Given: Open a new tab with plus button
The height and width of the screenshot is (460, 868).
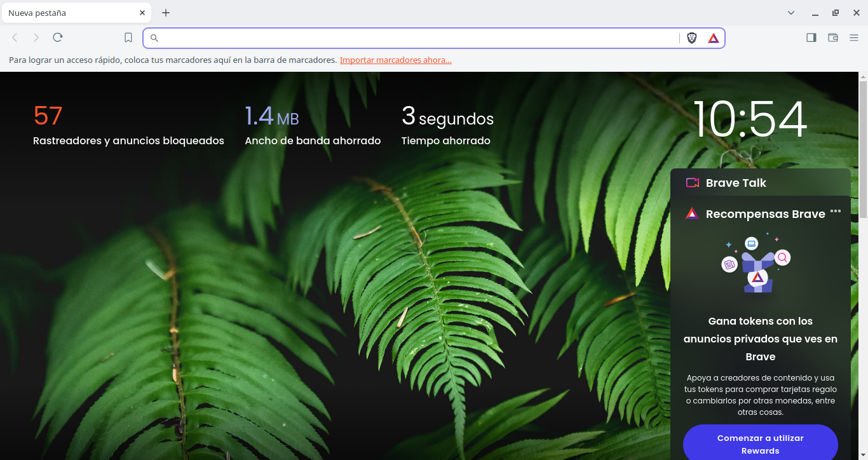Looking at the screenshot, I should (166, 13).
